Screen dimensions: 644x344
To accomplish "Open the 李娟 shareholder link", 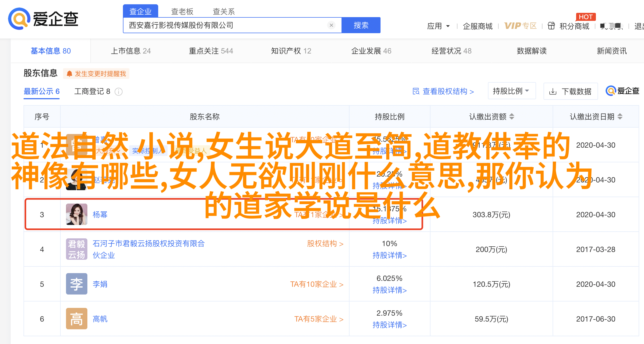I will tap(100, 284).
